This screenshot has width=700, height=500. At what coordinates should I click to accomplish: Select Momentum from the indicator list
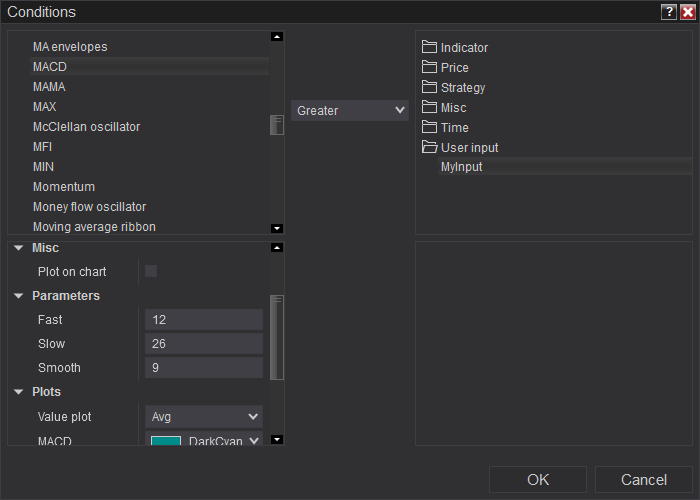[64, 187]
